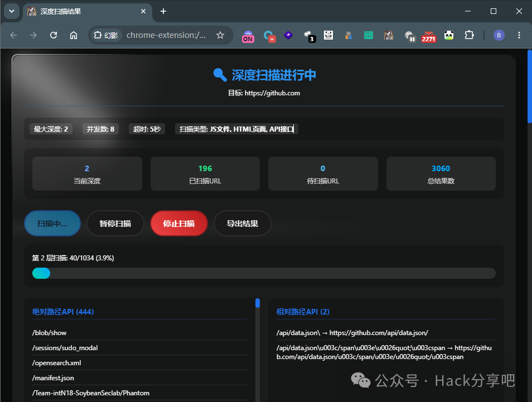Click the 待扫描URL 0 card
The image size is (532, 402).
[323, 174]
